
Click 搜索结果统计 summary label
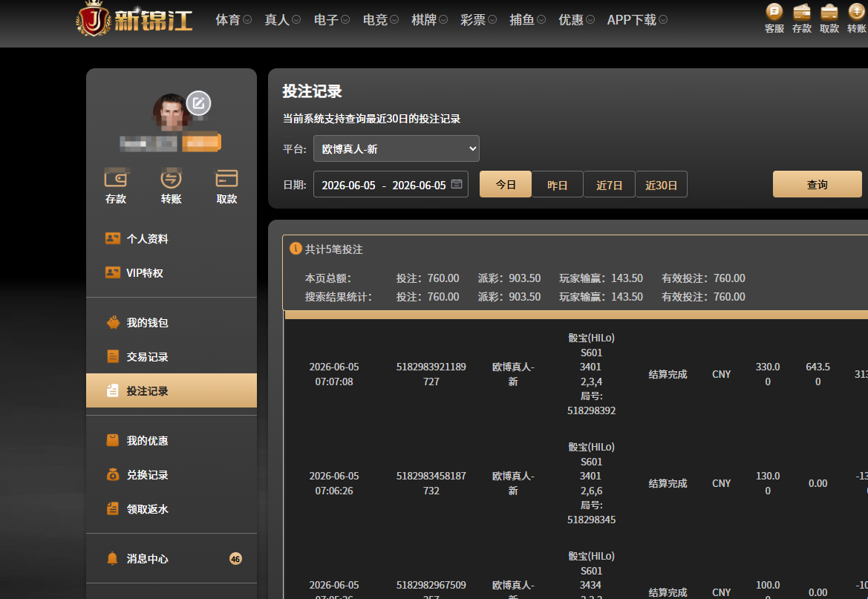coord(339,297)
